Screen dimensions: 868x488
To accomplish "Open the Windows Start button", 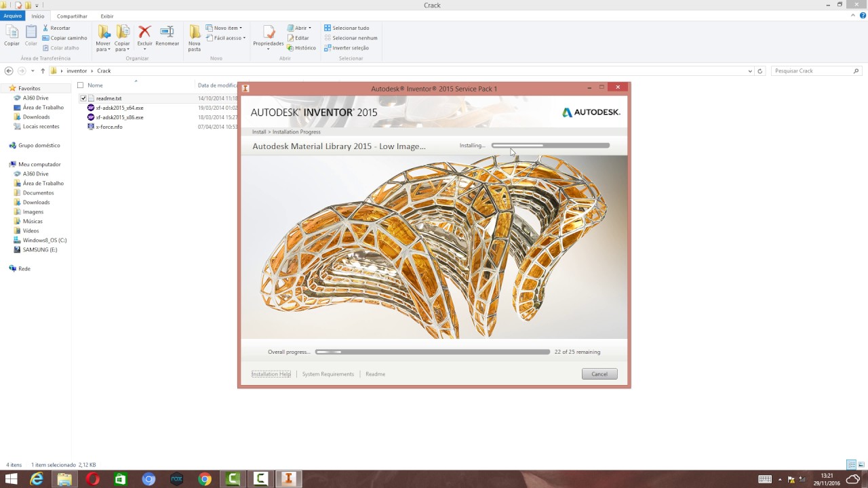I will click(x=12, y=479).
